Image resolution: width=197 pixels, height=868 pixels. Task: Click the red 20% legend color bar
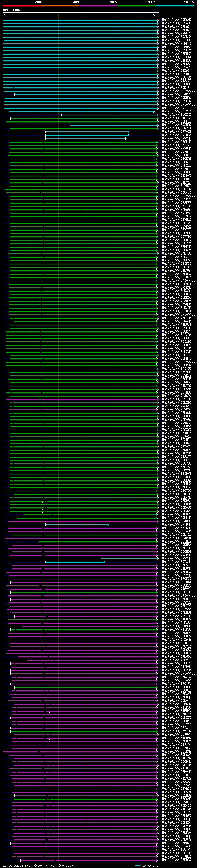(22, 6)
